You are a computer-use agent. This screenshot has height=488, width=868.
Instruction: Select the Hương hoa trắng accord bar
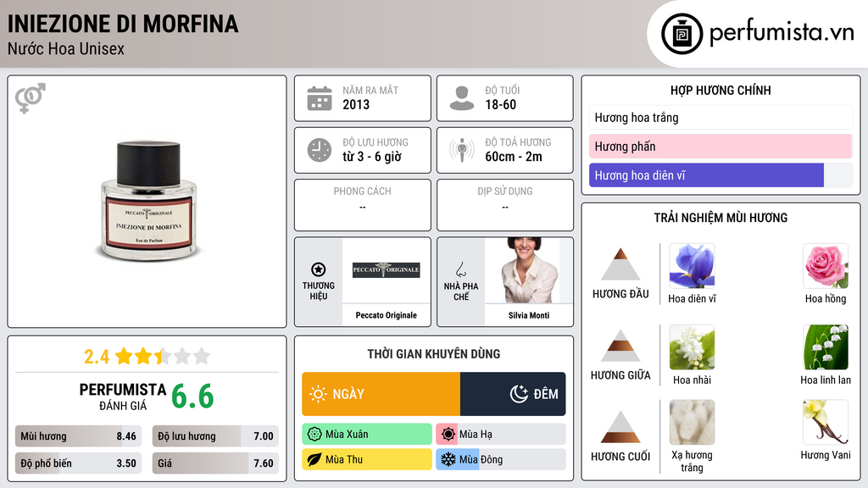(x=721, y=117)
